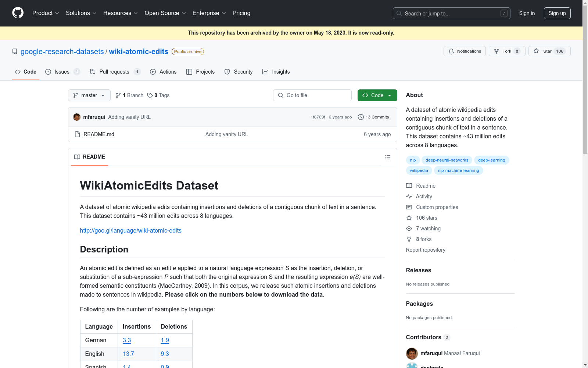The image size is (588, 368).
Task: Click the star icon in Star button
Action: point(536,51)
